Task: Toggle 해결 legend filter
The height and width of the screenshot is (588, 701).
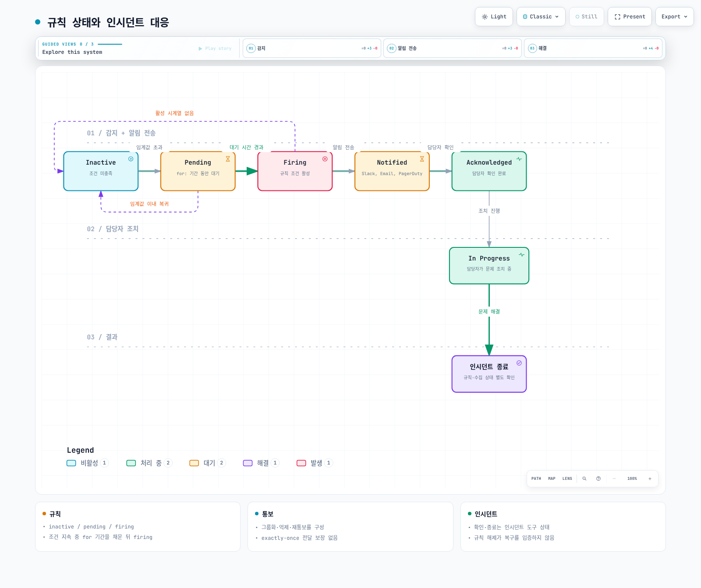Action: coord(261,463)
